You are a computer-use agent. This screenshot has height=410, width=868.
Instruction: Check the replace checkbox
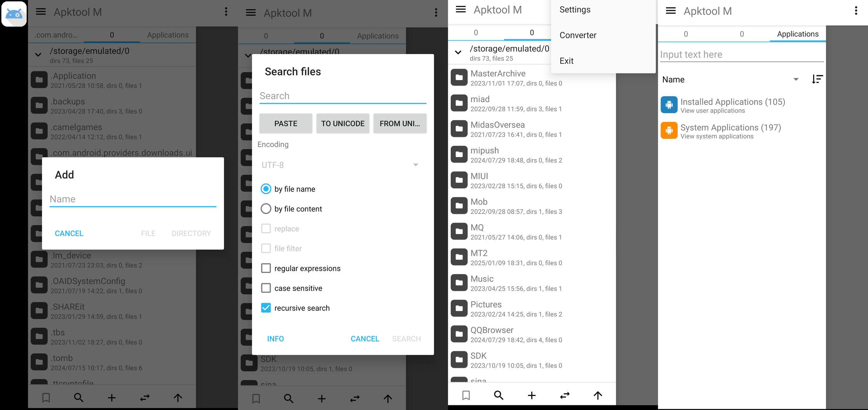pos(266,228)
